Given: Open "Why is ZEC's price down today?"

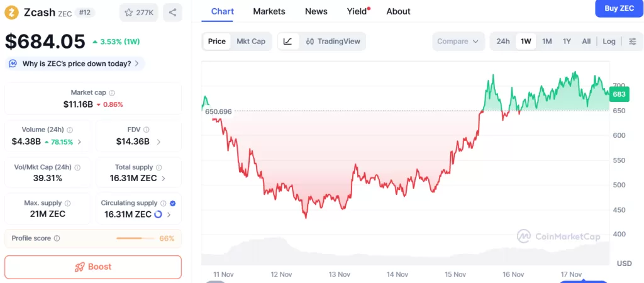Looking at the screenshot, I should click(75, 64).
